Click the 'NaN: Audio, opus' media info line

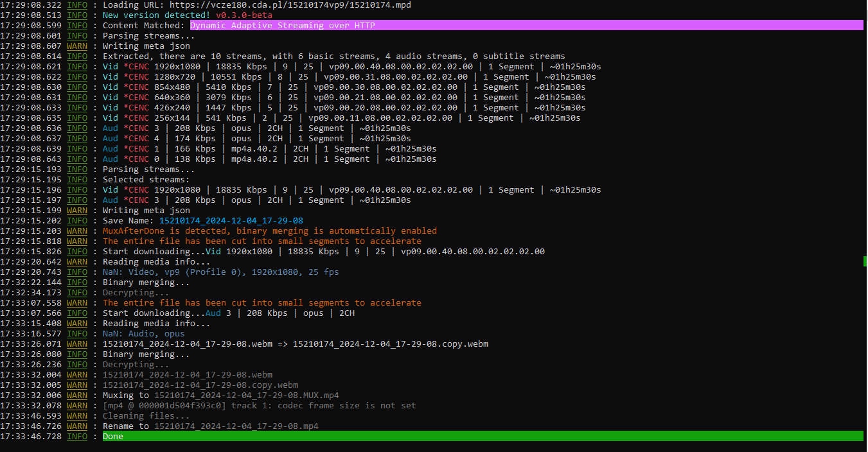tap(144, 334)
